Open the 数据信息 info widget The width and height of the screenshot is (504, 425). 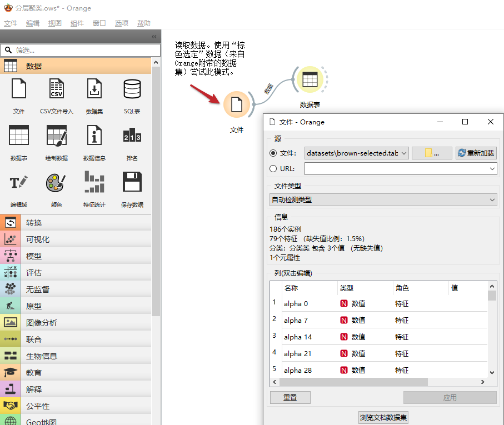click(94, 135)
